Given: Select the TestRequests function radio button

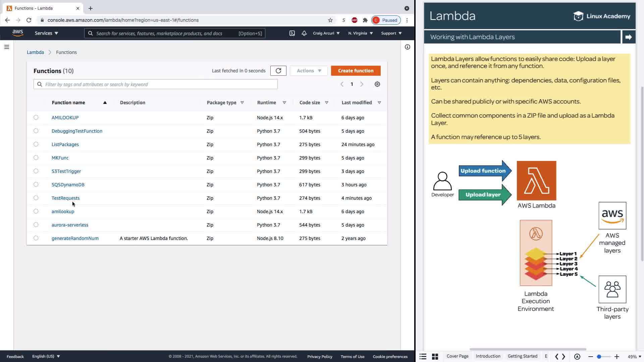Looking at the screenshot, I should (36, 198).
